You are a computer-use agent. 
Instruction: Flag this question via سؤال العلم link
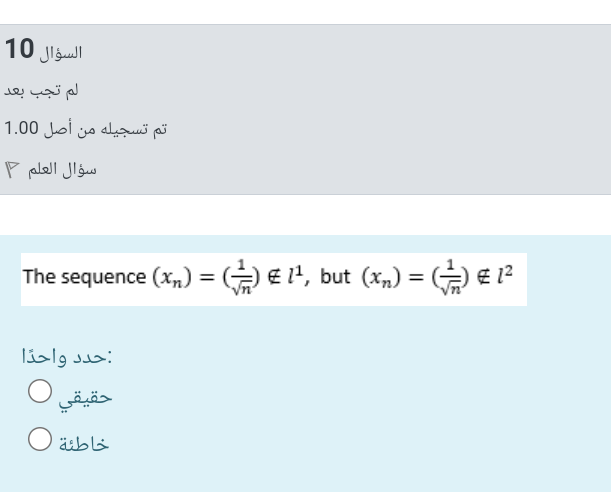tap(62, 170)
